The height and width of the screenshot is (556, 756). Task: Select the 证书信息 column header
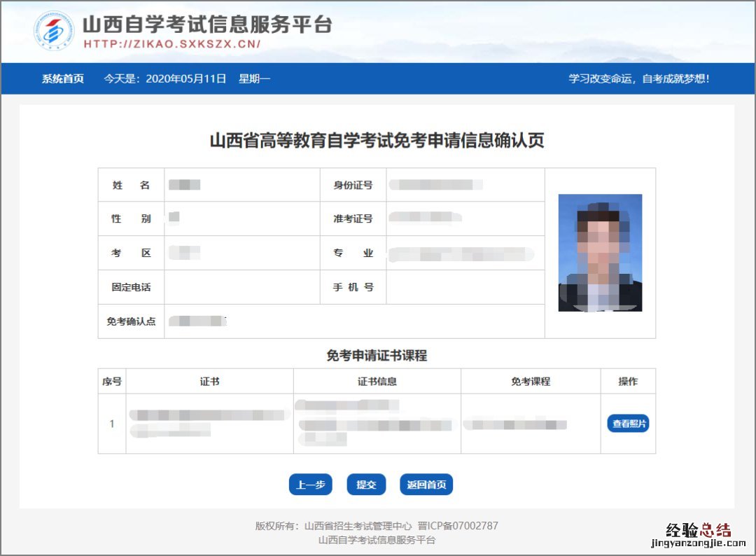[x=377, y=382]
